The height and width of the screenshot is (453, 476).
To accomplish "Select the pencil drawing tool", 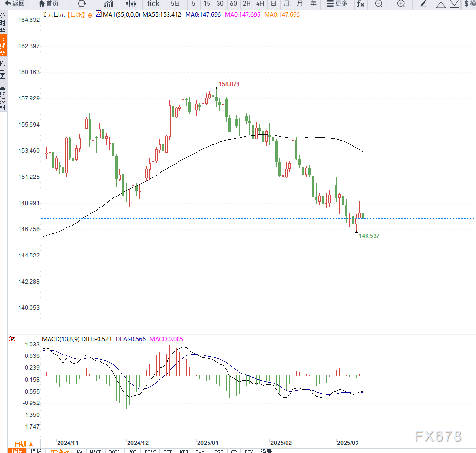I will pos(424,4).
